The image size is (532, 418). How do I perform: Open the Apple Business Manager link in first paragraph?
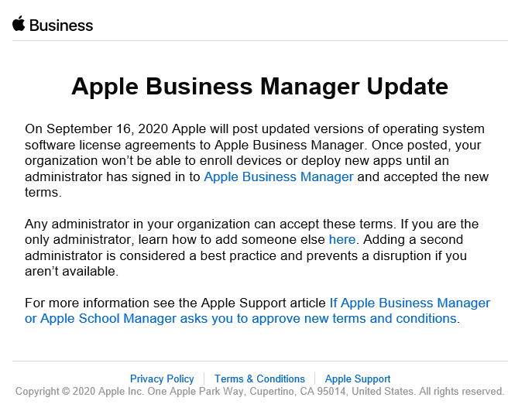click(x=279, y=176)
